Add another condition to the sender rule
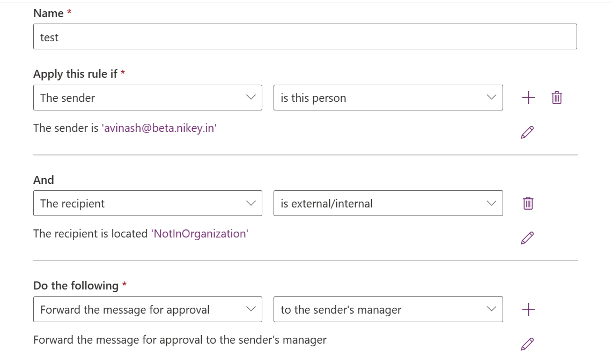The height and width of the screenshot is (364, 612). click(x=528, y=98)
